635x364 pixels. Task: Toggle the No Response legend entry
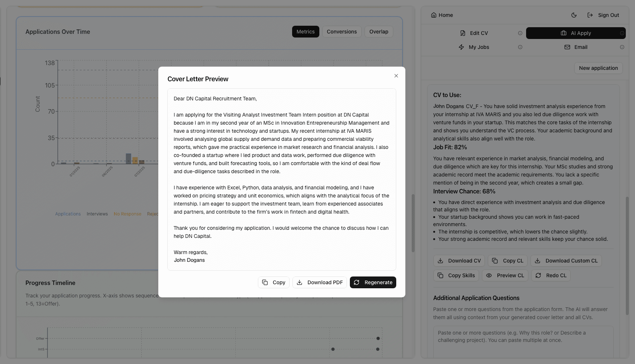point(127,214)
